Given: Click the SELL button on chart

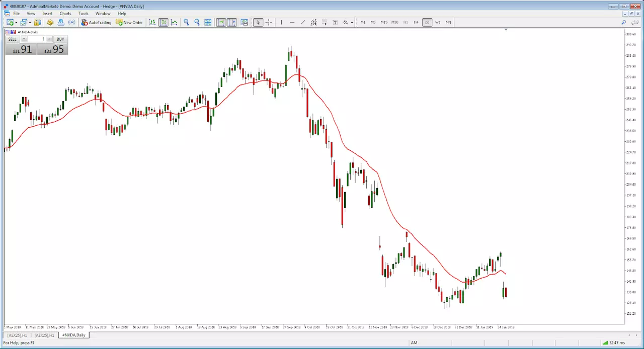Looking at the screenshot, I should [x=13, y=39].
